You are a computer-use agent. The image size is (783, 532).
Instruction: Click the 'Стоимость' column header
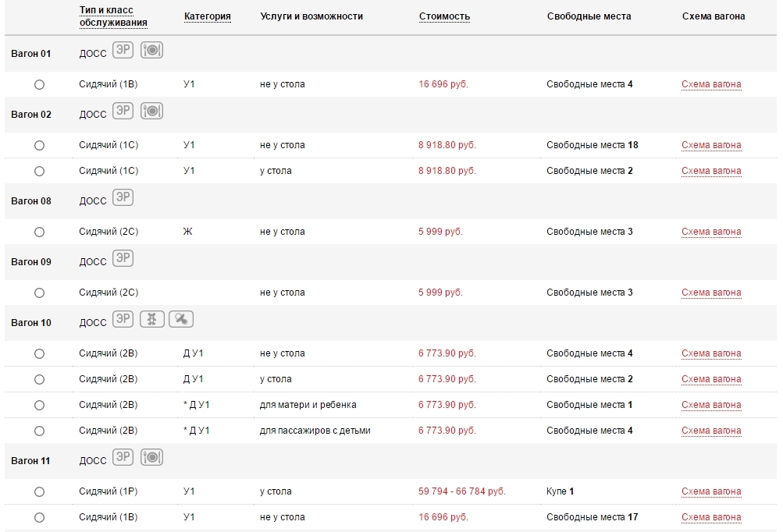tap(444, 16)
